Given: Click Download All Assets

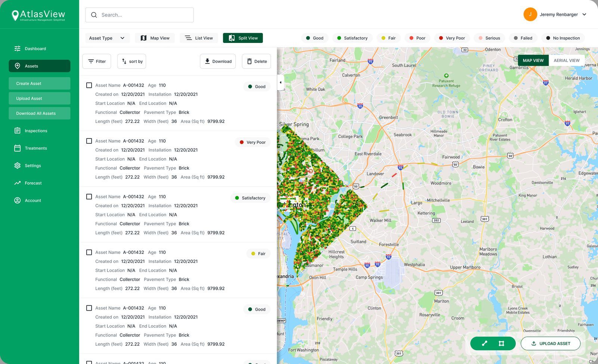Looking at the screenshot, I should pyautogui.click(x=39, y=113).
